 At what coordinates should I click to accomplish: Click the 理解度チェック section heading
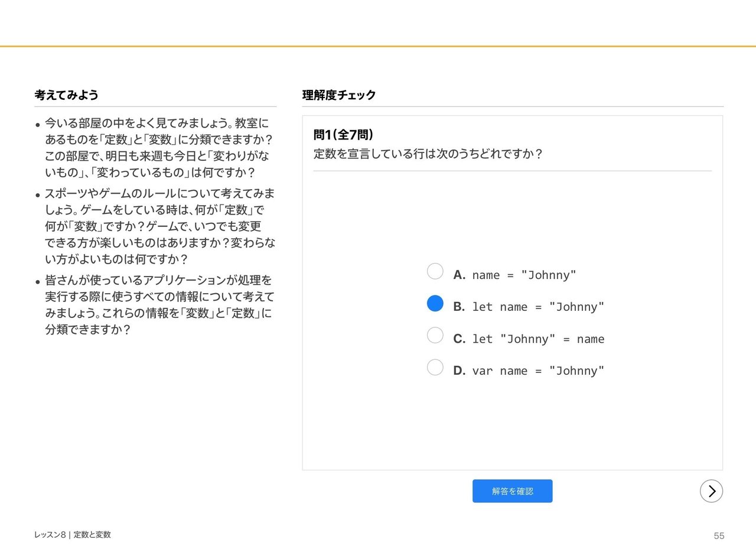point(339,95)
